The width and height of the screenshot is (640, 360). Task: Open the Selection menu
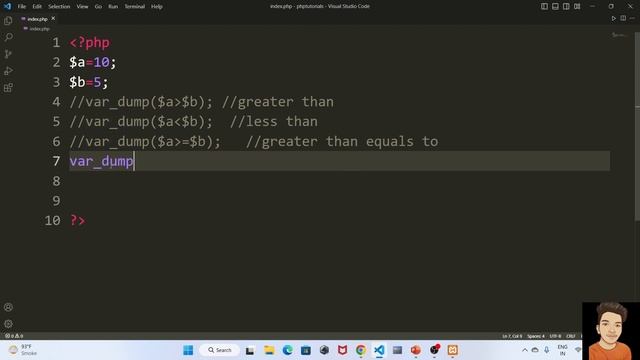coord(59,7)
